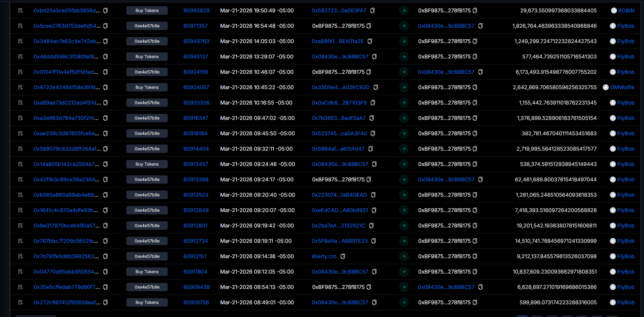The height and width of the screenshot is (317, 644).
Task: Open block 60912151
Action: tap(195, 256)
